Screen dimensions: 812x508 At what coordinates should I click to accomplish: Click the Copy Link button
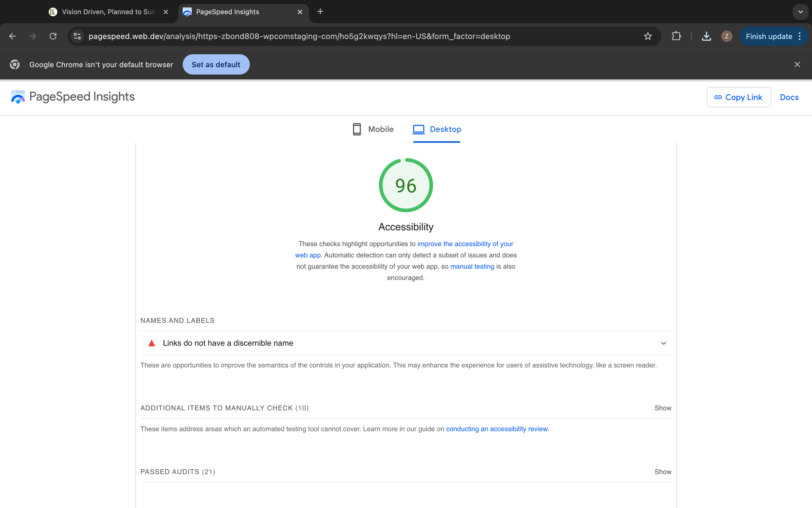pyautogui.click(x=739, y=97)
